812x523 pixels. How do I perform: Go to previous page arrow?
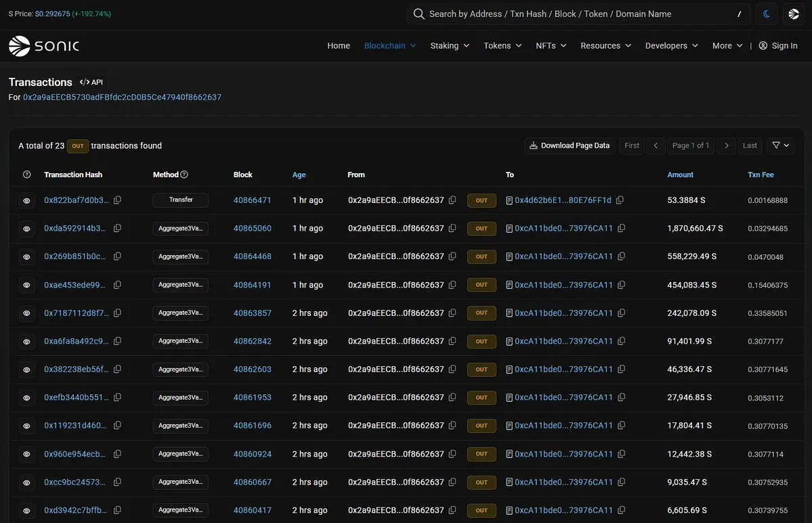(x=656, y=145)
